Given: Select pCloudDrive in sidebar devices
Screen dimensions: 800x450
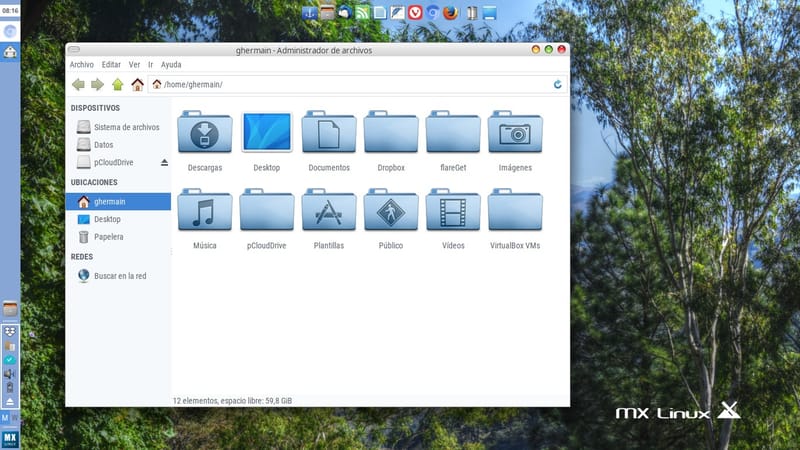Looking at the screenshot, I should pos(113,162).
